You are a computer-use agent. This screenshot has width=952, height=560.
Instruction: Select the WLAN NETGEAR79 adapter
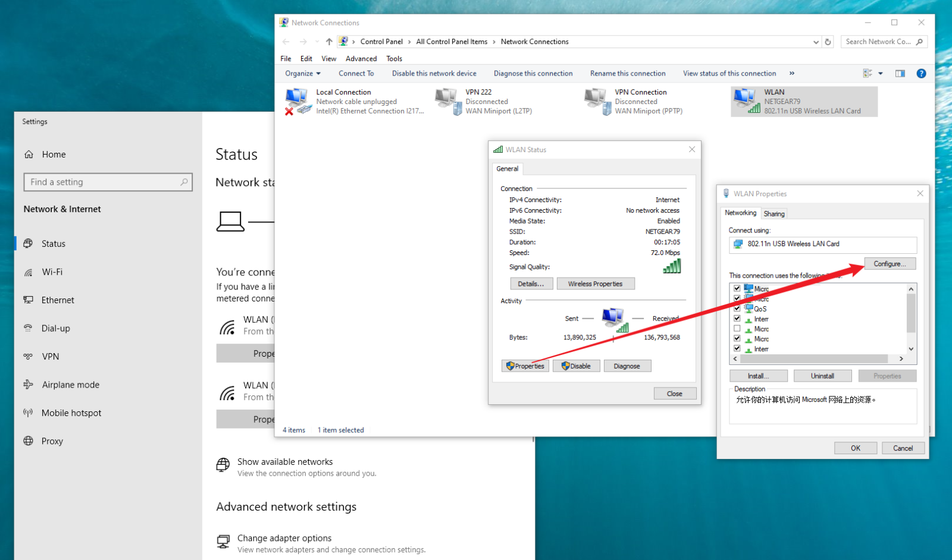click(804, 102)
